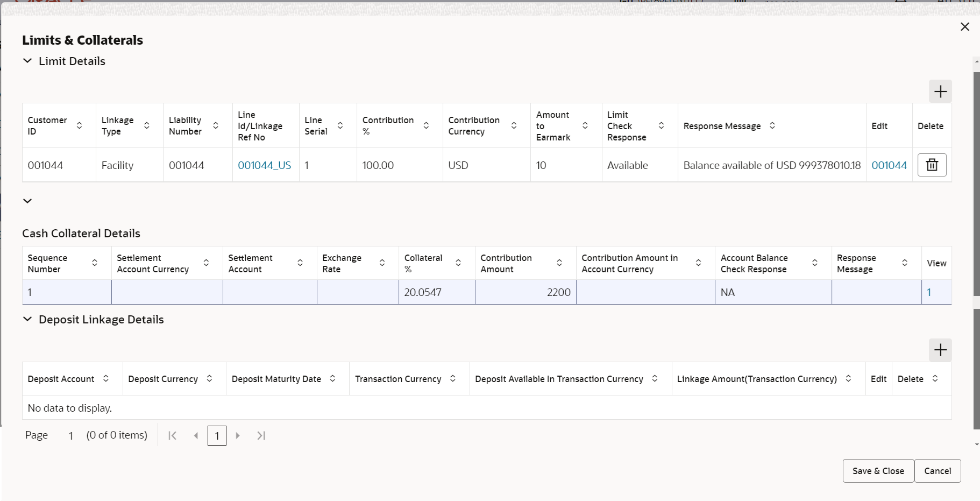980x501 pixels.
Task: Sort by Settlement Account Currency column
Action: 206,263
